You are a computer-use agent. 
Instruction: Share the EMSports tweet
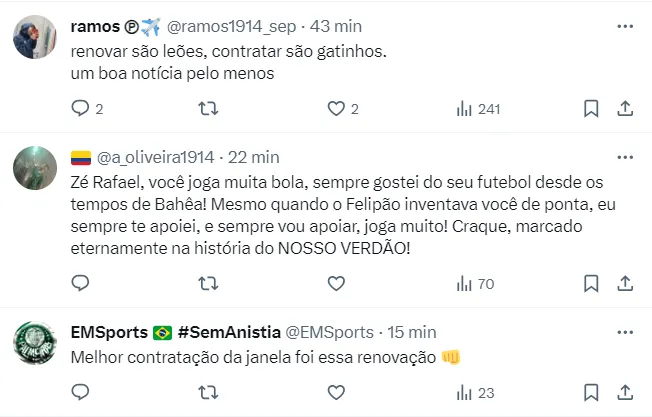click(x=624, y=393)
